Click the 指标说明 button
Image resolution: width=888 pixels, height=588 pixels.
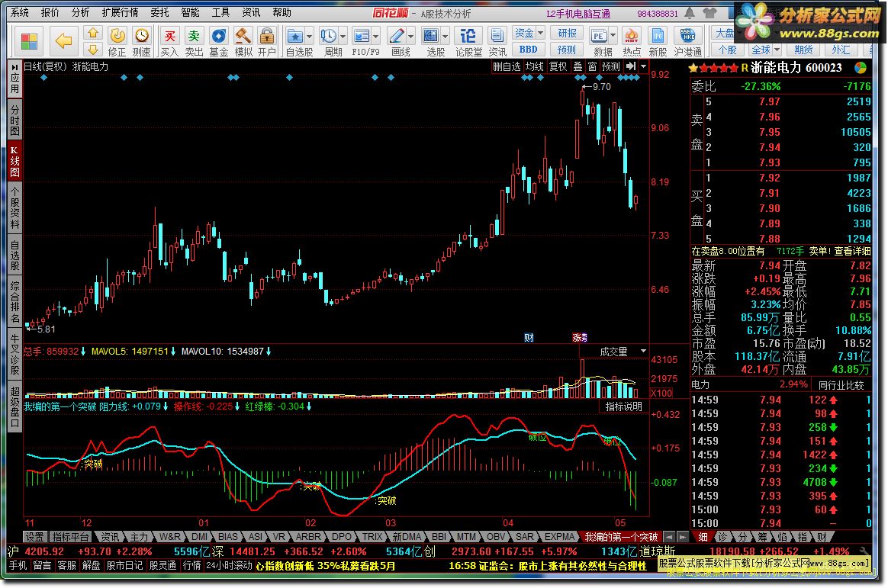(623, 406)
